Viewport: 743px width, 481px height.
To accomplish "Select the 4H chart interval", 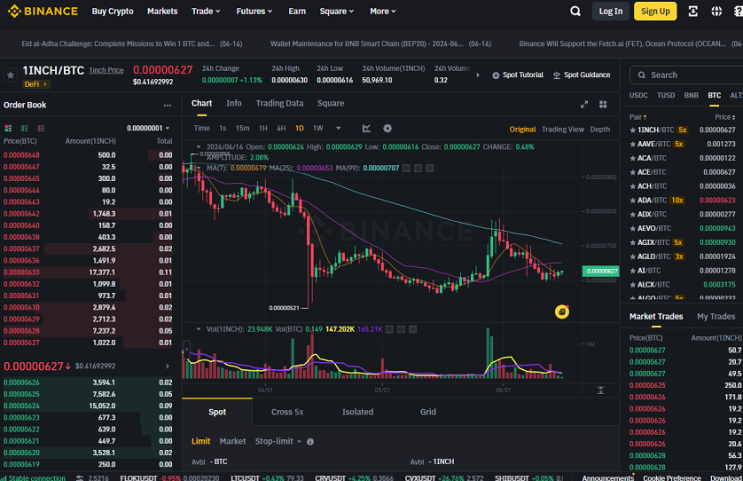I will (x=281, y=128).
